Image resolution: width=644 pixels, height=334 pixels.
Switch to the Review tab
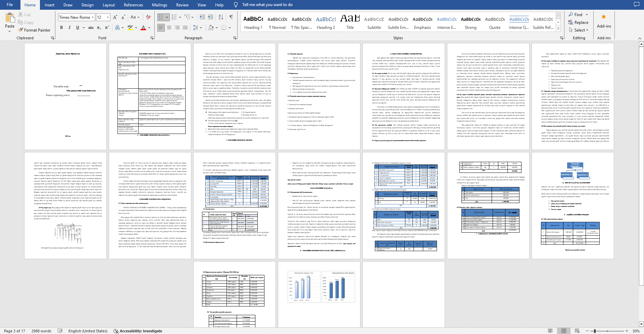(182, 5)
